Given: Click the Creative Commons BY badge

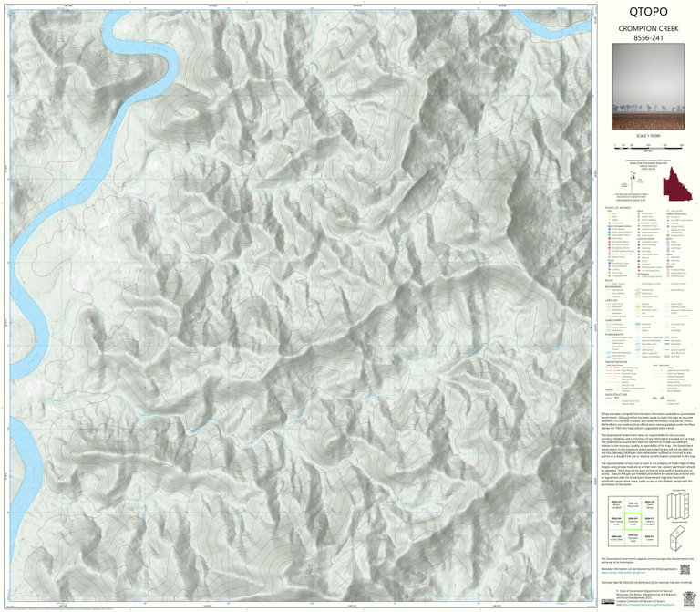Looking at the screenshot, I should [x=608, y=601].
